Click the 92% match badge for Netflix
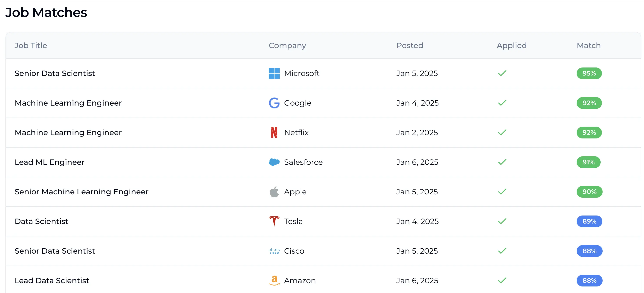 click(x=589, y=133)
